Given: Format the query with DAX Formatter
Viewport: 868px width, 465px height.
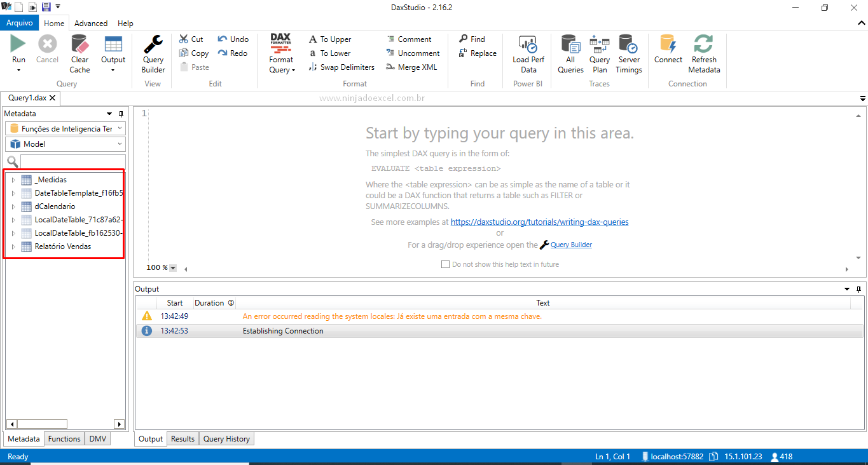Looking at the screenshot, I should [x=280, y=53].
